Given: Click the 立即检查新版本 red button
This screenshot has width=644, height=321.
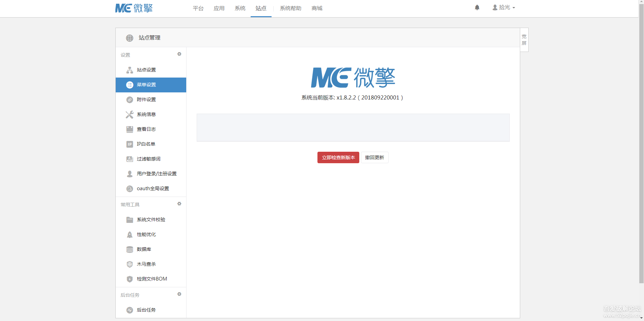Looking at the screenshot, I should (338, 157).
